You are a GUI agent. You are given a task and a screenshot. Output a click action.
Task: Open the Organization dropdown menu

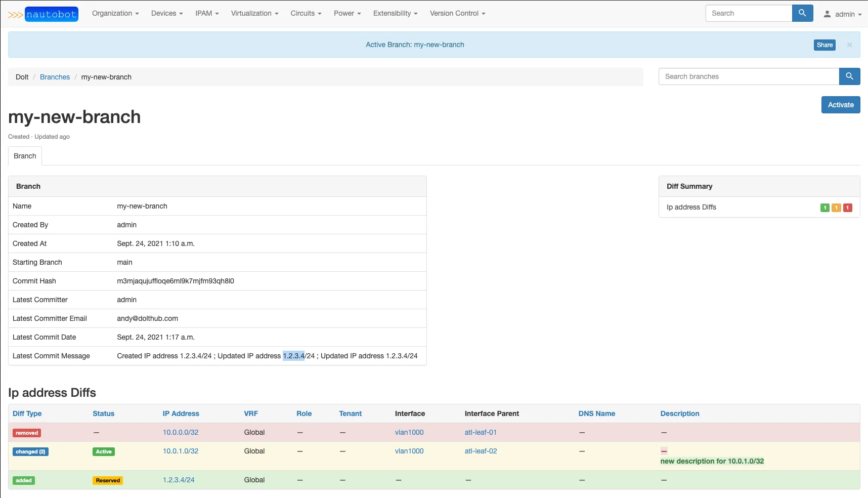click(115, 13)
